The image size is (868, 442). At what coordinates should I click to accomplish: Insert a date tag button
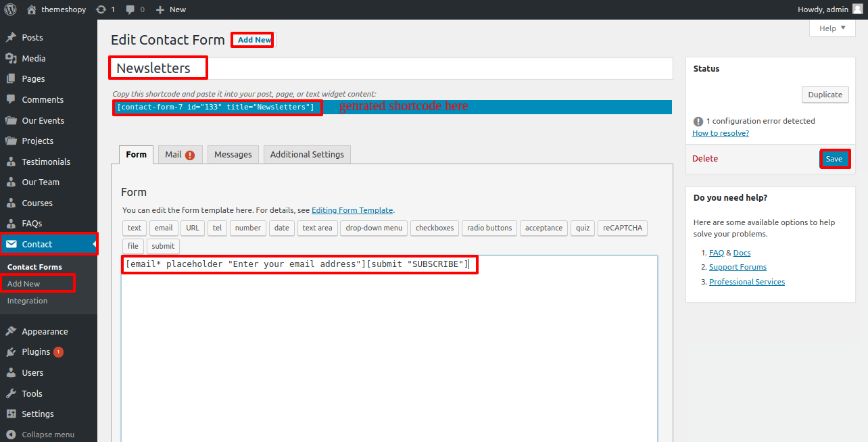pos(282,228)
